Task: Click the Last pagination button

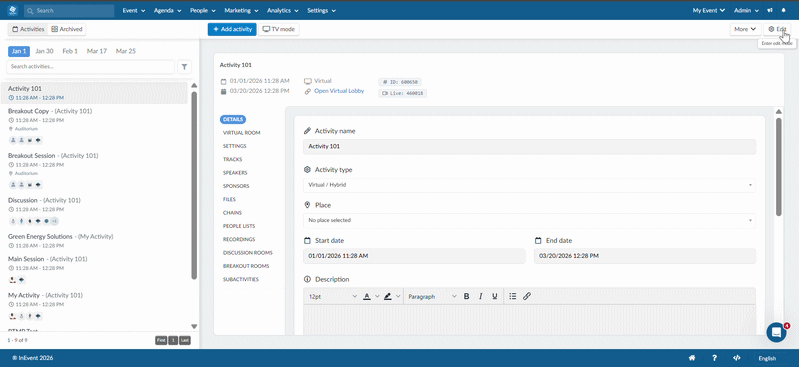Action: pyautogui.click(x=185, y=340)
